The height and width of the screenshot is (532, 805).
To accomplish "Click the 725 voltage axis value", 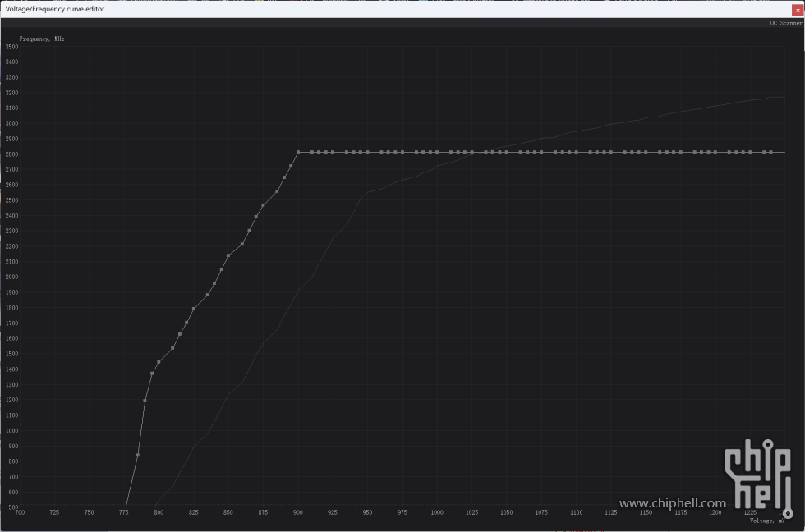I will pyautogui.click(x=54, y=512).
